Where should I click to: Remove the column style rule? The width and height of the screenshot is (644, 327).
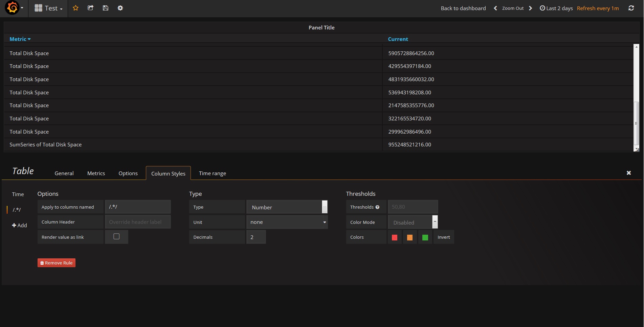click(x=56, y=263)
